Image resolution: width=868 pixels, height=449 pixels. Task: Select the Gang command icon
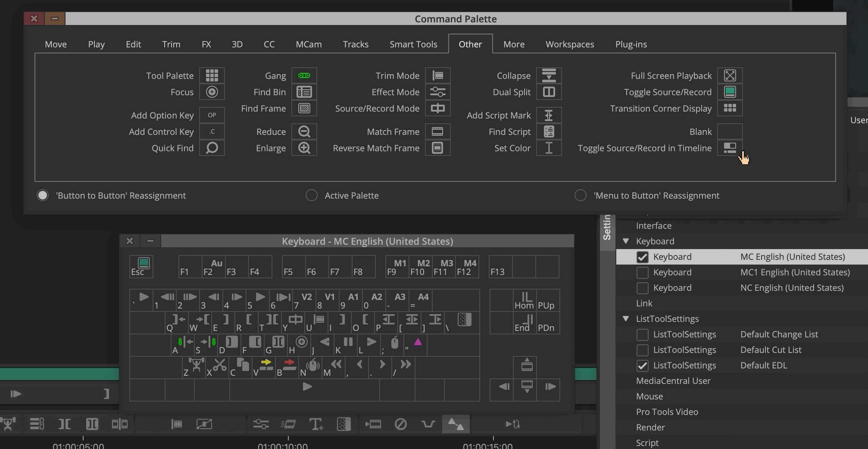(x=304, y=75)
